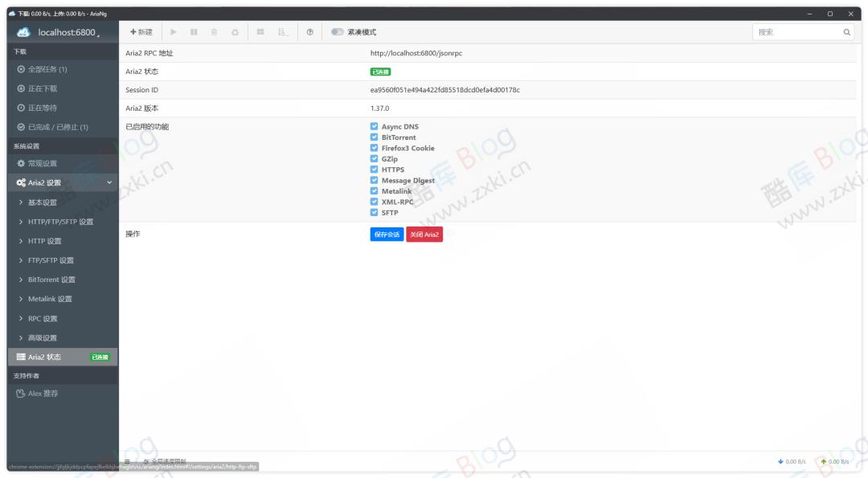
Task: Click the select all grid icon
Action: coord(260,32)
